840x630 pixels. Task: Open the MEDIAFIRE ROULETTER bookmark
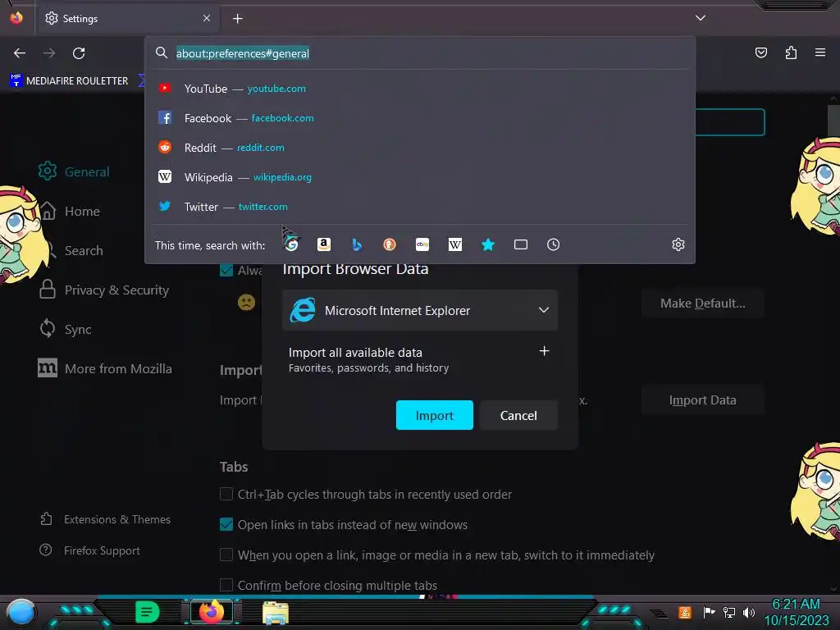(69, 81)
